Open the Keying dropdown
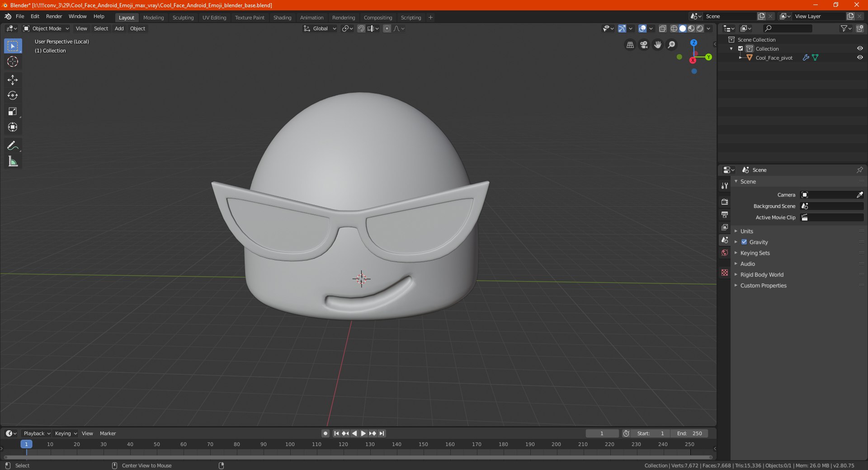Image resolution: width=868 pixels, height=470 pixels. 66,433
